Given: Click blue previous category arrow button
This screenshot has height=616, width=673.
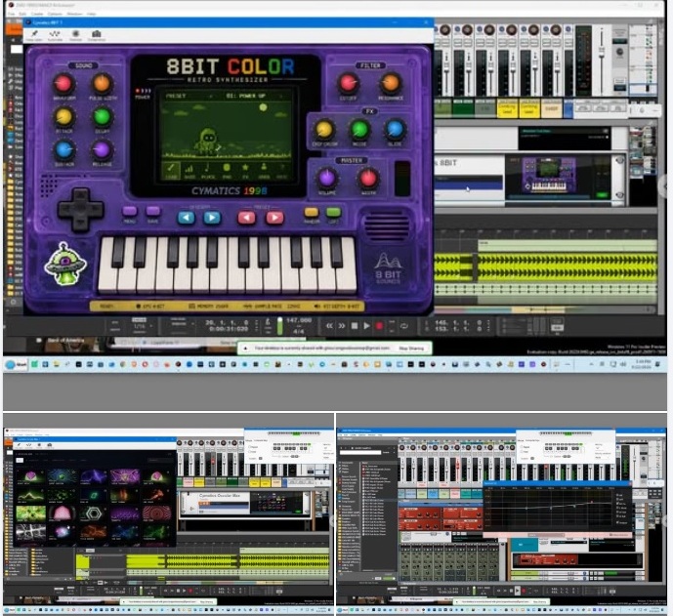Looking at the screenshot, I should [186, 218].
